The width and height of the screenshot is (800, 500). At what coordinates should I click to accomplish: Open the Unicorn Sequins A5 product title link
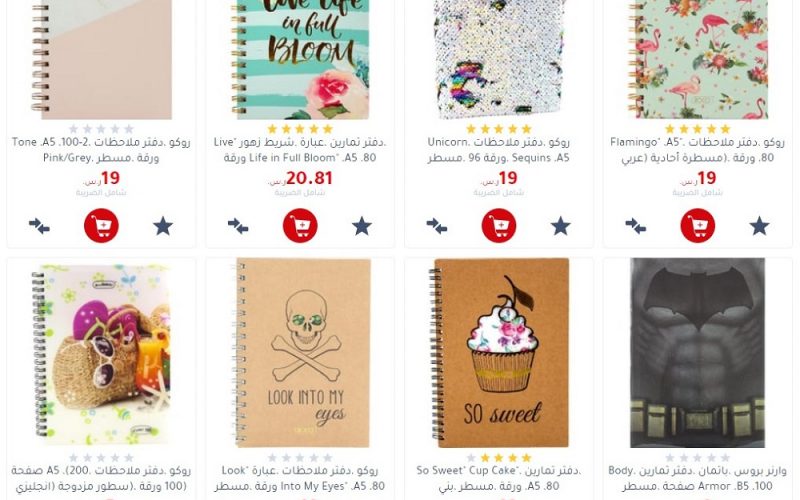click(x=498, y=150)
